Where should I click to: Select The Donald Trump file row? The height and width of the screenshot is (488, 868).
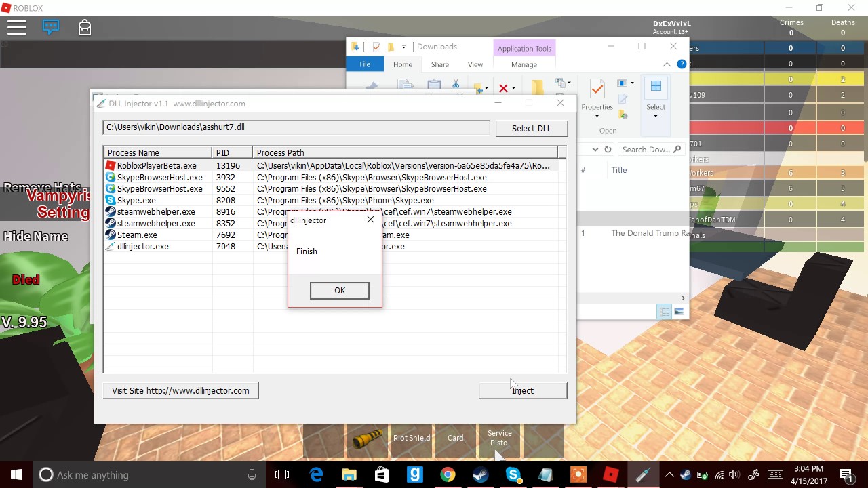click(632, 233)
